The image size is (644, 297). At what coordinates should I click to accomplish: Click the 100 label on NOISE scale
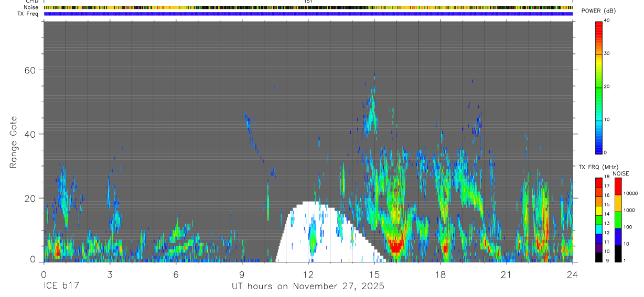(628, 227)
